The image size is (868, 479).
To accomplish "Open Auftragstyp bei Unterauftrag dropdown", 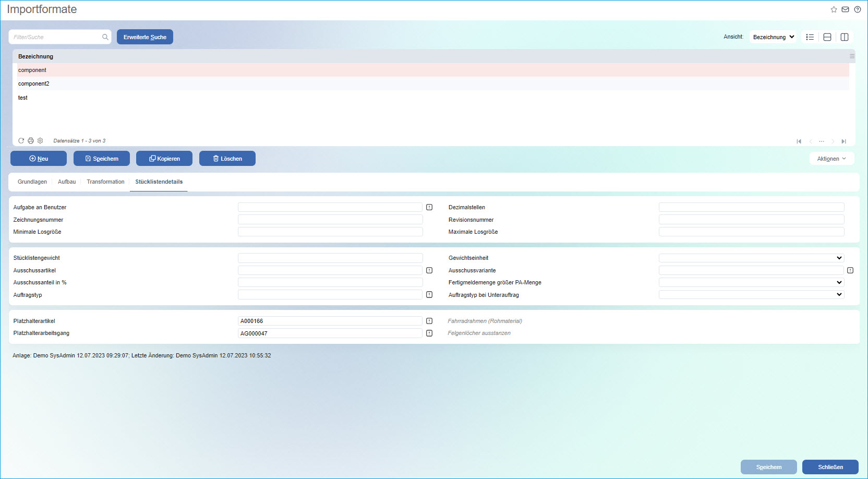I will point(751,295).
